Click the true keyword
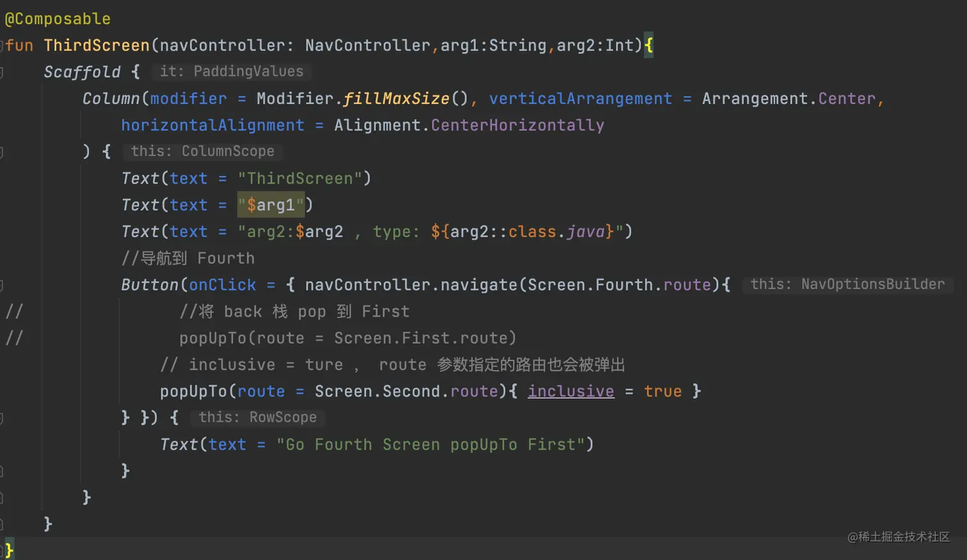967x560 pixels. [663, 391]
